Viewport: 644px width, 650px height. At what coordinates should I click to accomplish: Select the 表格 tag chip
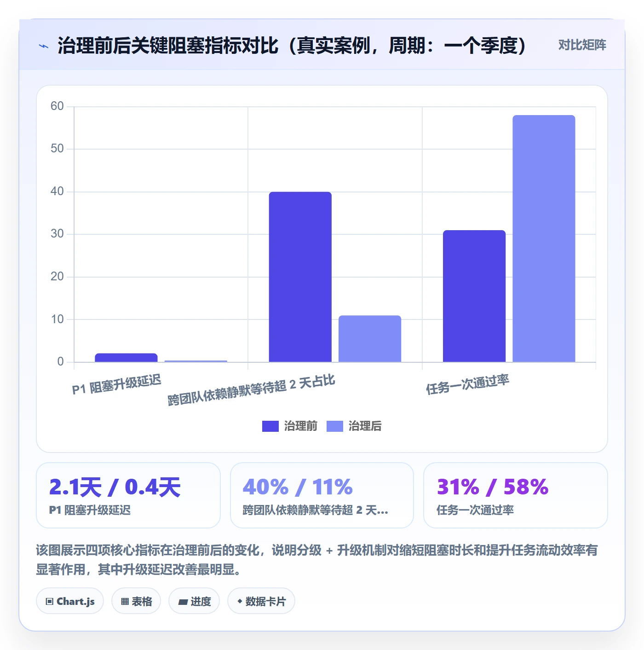point(136,601)
